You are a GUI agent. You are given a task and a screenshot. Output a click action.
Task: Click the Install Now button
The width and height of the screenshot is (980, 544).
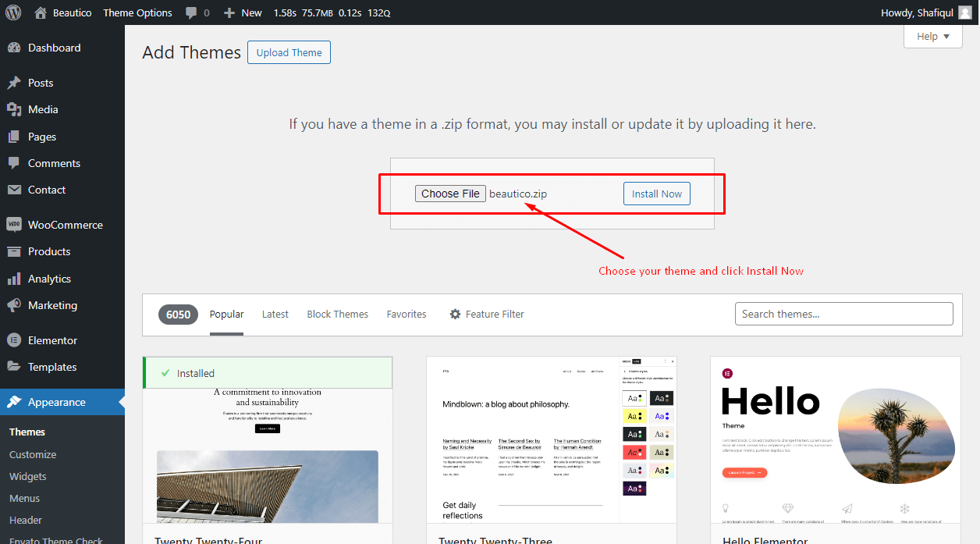click(657, 194)
